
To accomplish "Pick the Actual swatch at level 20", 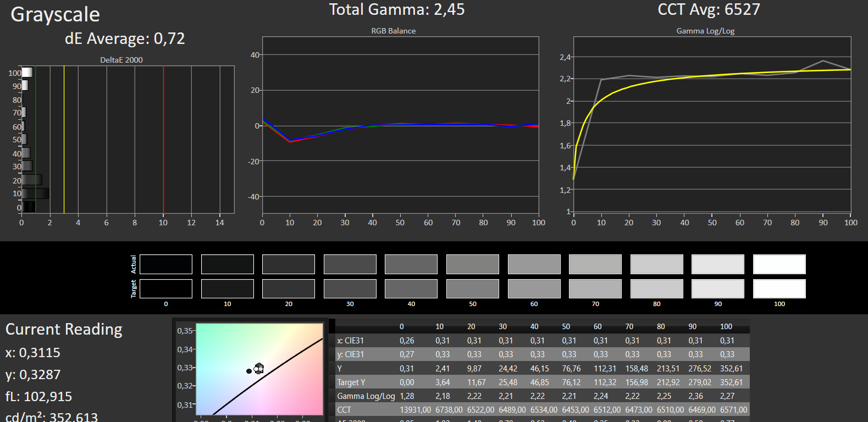I will [x=289, y=264].
